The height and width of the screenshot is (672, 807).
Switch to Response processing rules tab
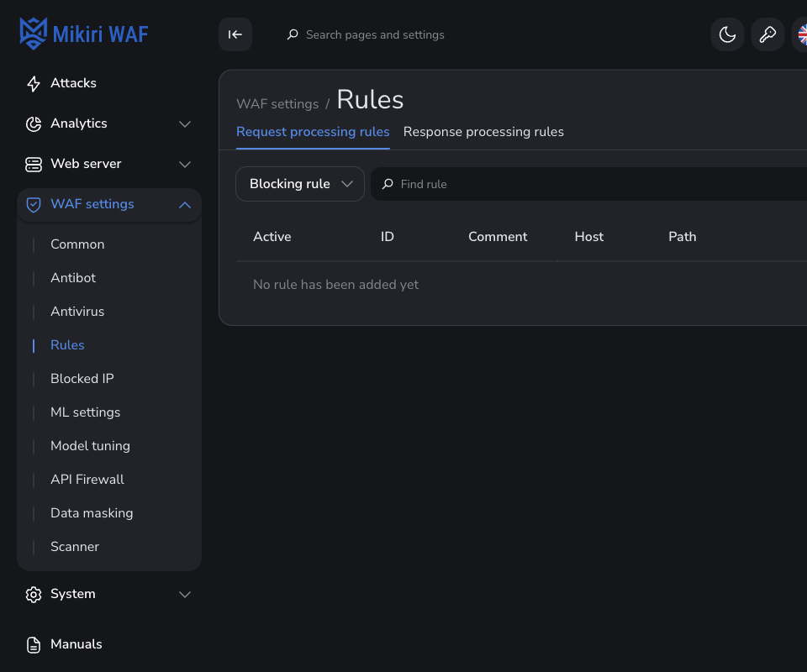(483, 132)
